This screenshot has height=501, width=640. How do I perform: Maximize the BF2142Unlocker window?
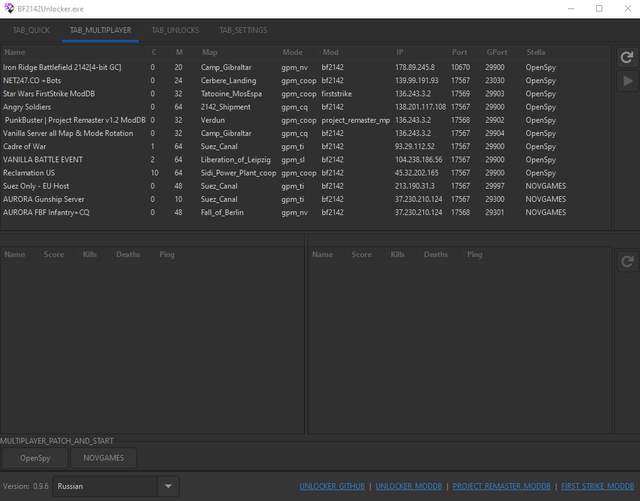tap(599, 9)
